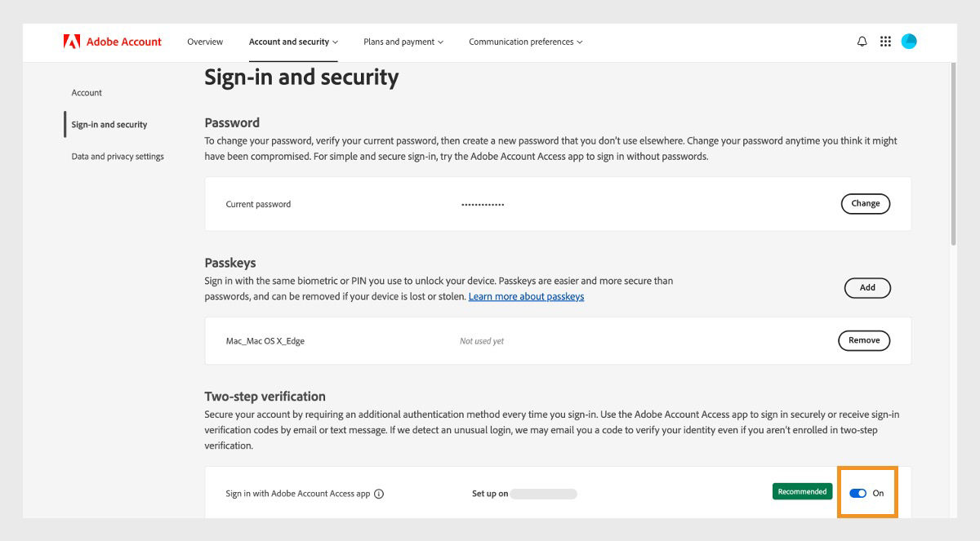Select Account in the sidebar
The image size is (980, 541).
pos(86,92)
